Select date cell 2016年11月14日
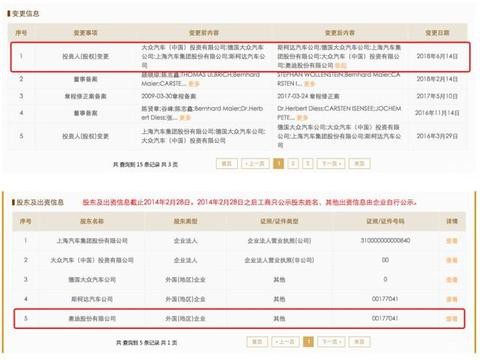This screenshot has width=480, height=360. coord(437,113)
